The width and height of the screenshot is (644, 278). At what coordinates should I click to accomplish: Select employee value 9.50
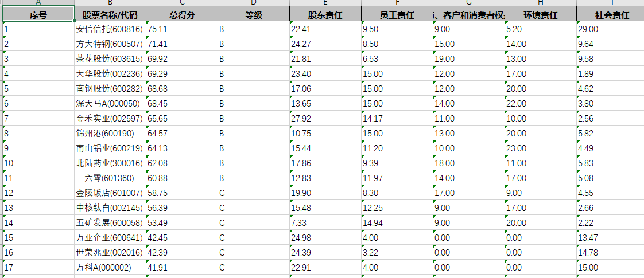click(x=397, y=29)
